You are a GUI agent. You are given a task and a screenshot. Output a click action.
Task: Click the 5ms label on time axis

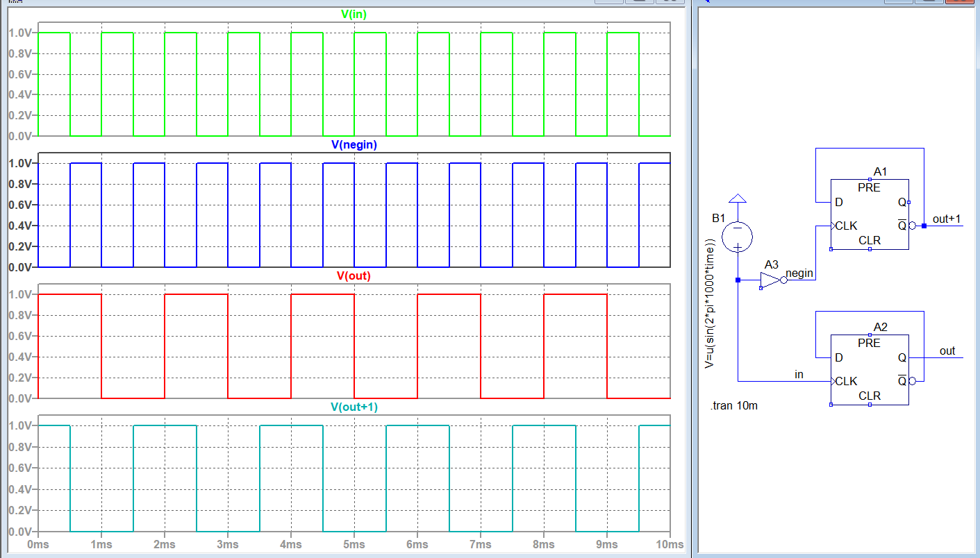[354, 545]
